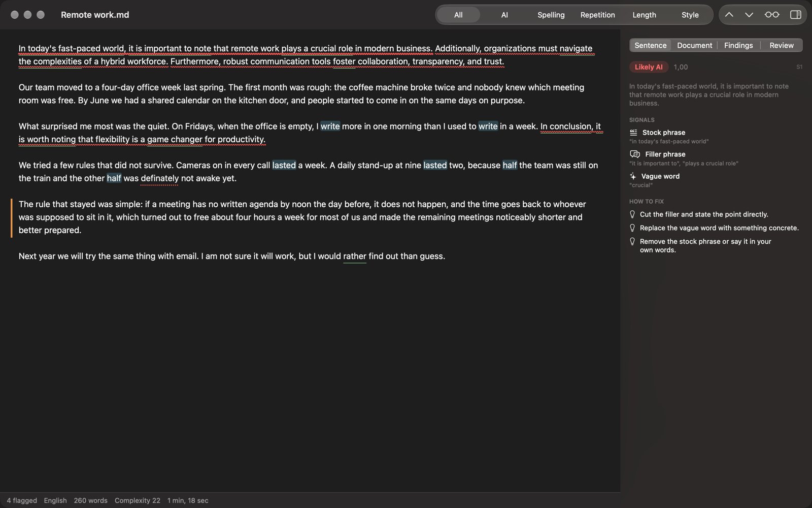Viewport: 812px width, 508px height.
Task: Click the English language status entry
Action: click(55, 500)
